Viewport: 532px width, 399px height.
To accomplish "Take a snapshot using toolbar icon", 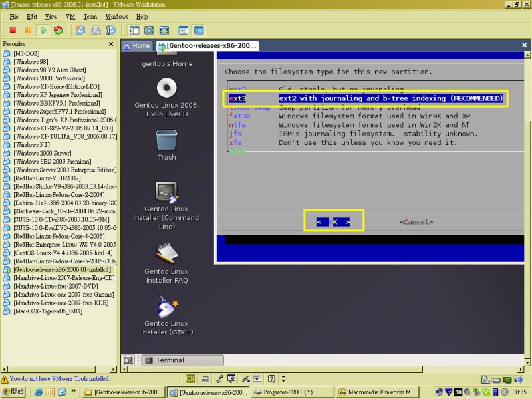I will 80,30.
